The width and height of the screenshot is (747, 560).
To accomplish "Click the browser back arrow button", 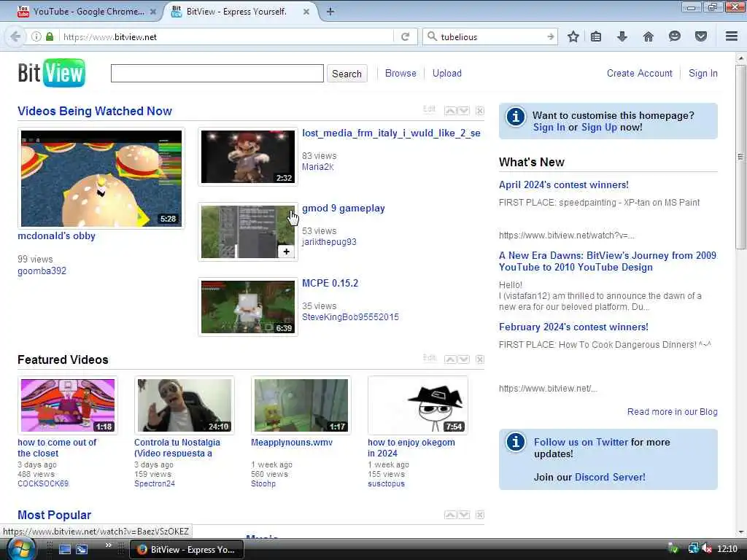I will pyautogui.click(x=15, y=36).
